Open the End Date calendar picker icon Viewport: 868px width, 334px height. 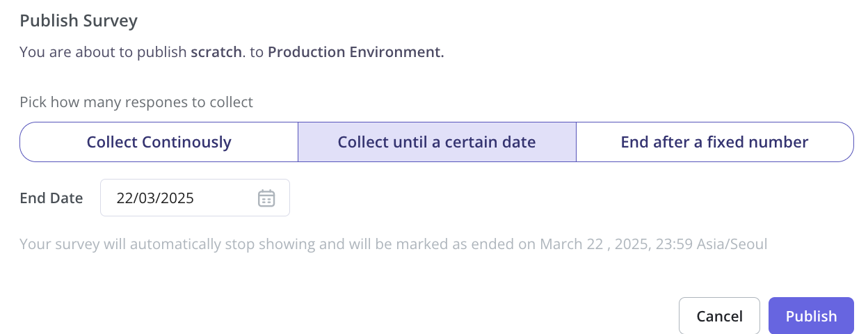(x=266, y=198)
